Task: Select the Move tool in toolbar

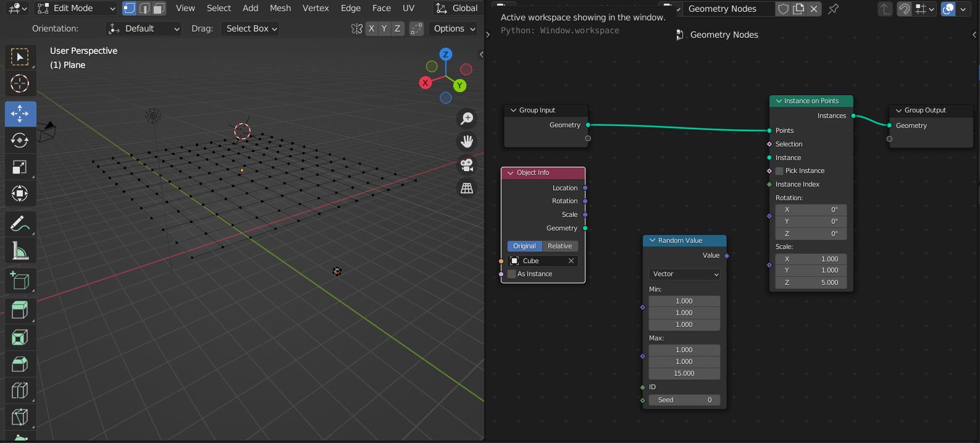Action: pyautogui.click(x=20, y=114)
